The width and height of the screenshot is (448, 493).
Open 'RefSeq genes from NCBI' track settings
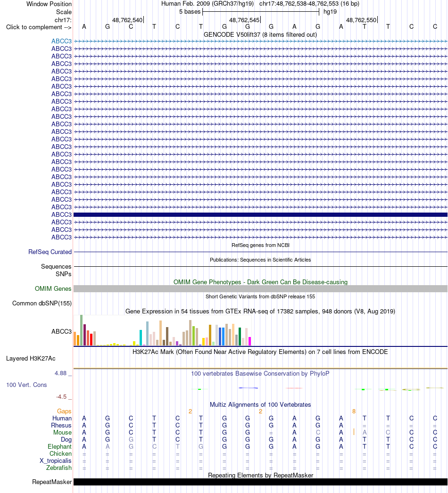click(260, 245)
